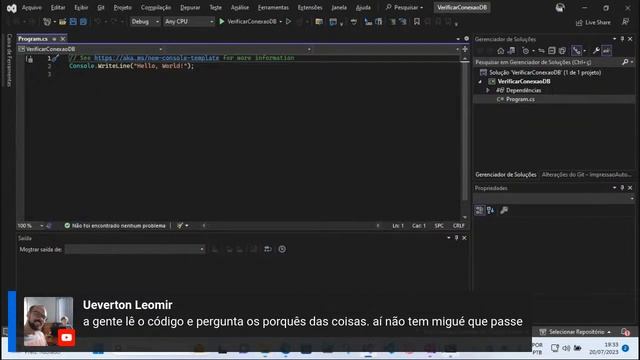The width and height of the screenshot is (640, 360).
Task: Click Pending Changes Filter clock icon
Action: click(x=526, y=51)
